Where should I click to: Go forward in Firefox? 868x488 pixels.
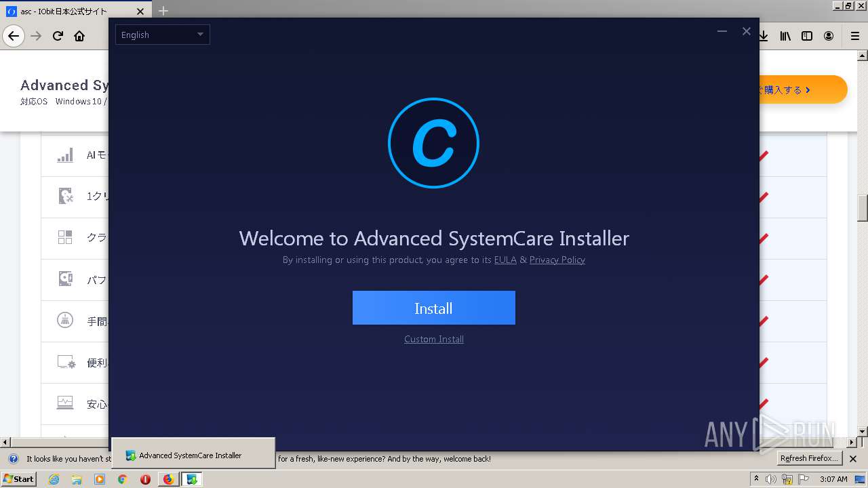tap(36, 36)
